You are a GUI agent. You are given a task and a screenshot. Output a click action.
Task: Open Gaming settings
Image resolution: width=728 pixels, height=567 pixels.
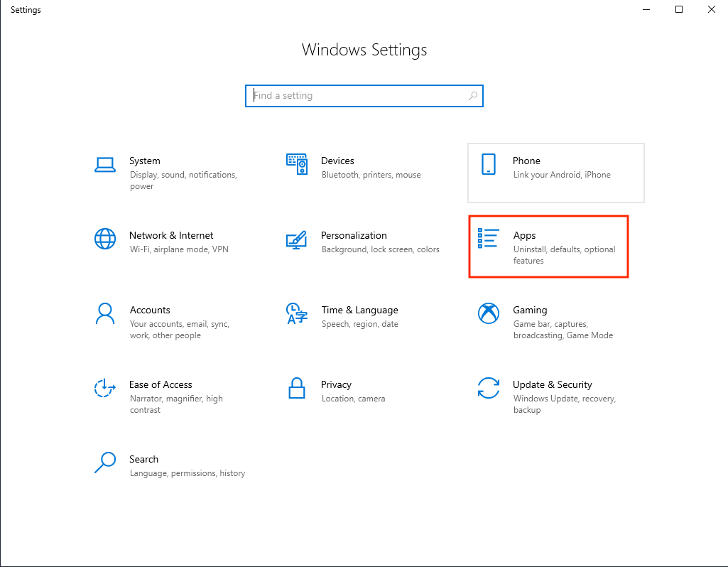coord(530,310)
